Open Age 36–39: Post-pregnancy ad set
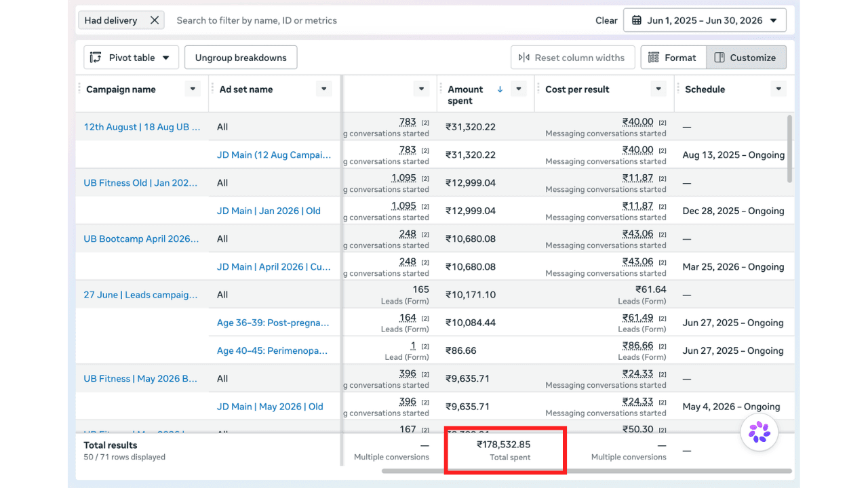Viewport: 868px width, 488px height. coord(273,323)
